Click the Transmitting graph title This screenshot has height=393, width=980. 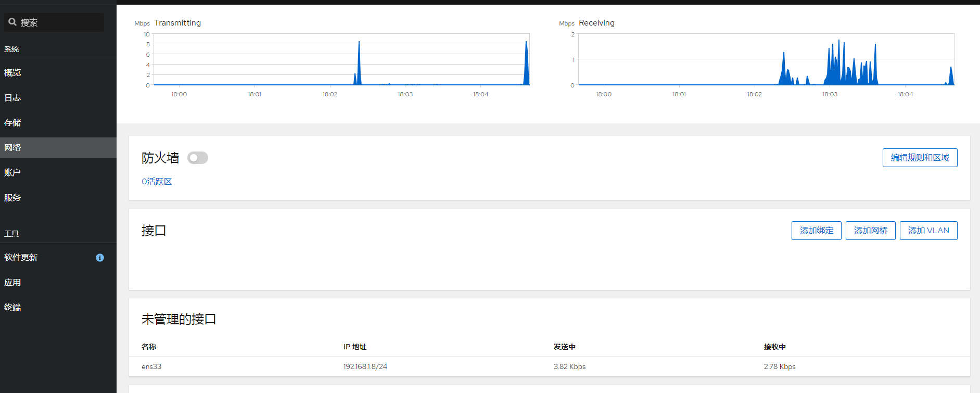click(177, 23)
